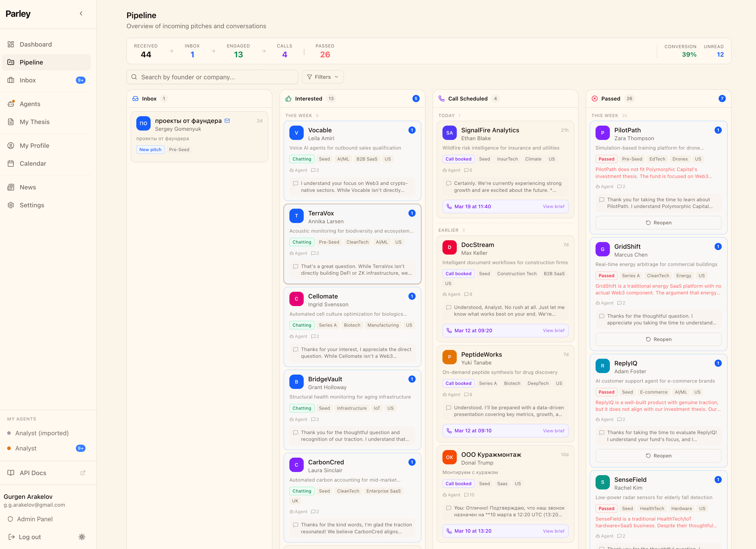Reopen the GridShift pitch
756x549 pixels.
click(658, 339)
